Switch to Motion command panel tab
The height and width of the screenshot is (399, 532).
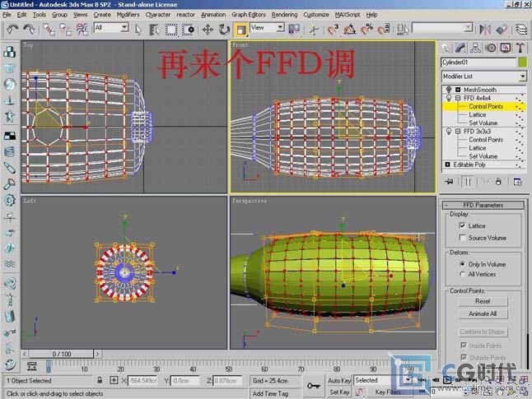[x=491, y=49]
